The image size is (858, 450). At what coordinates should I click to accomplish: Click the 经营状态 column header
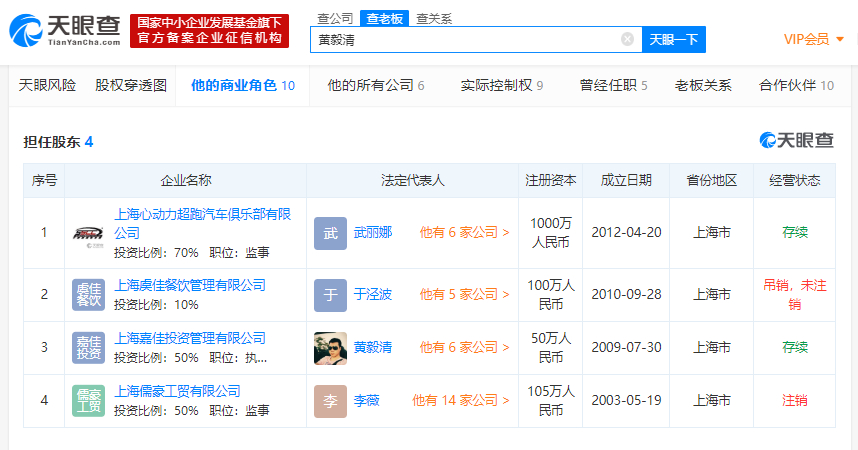(x=795, y=181)
